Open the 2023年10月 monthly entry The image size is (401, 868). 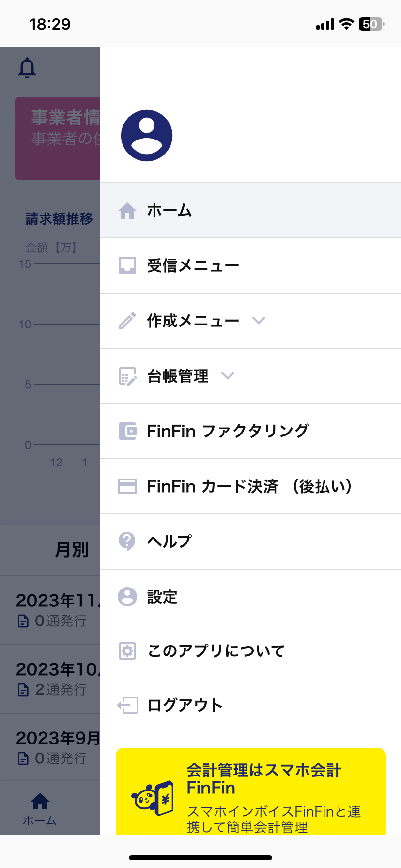pyautogui.click(x=50, y=679)
